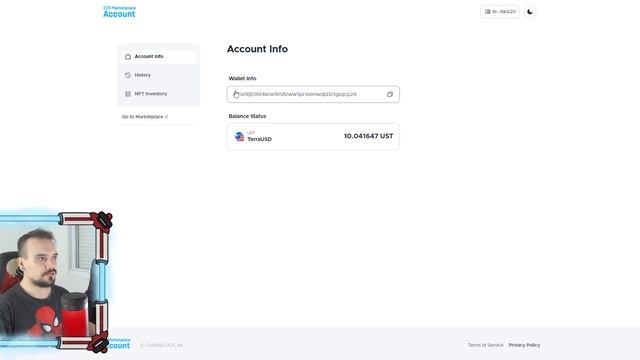Open the Account Info sidebar item

pos(159,56)
